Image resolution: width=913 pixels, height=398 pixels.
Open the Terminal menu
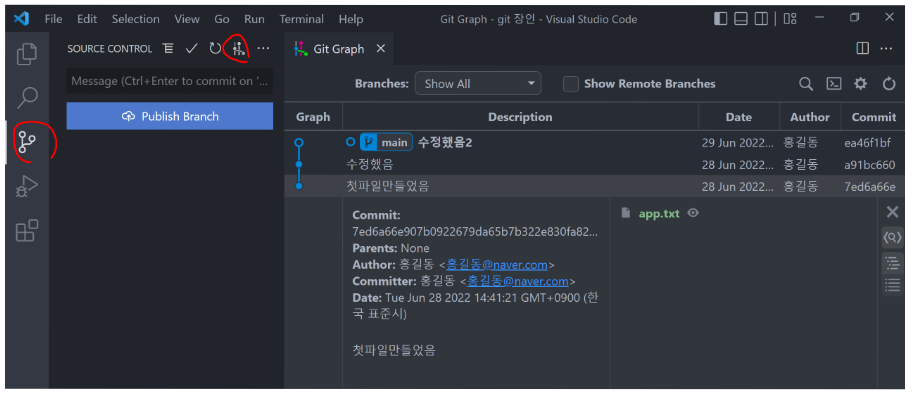[x=302, y=19]
